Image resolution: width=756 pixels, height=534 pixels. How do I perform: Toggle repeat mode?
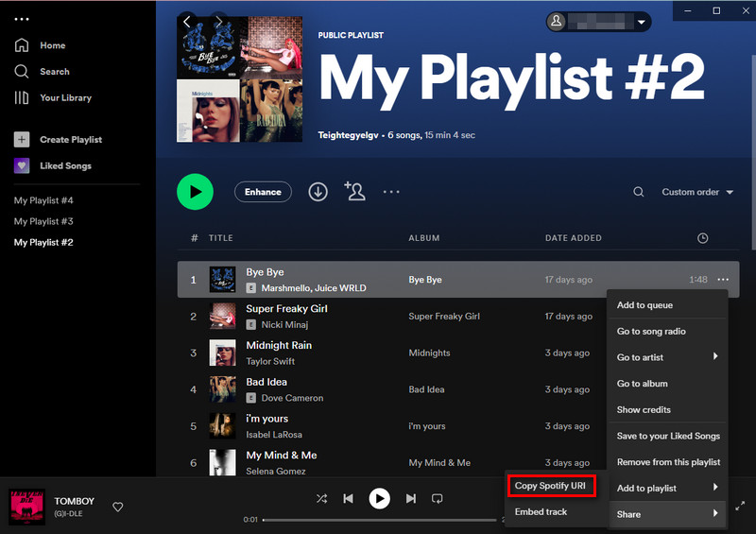[438, 498]
